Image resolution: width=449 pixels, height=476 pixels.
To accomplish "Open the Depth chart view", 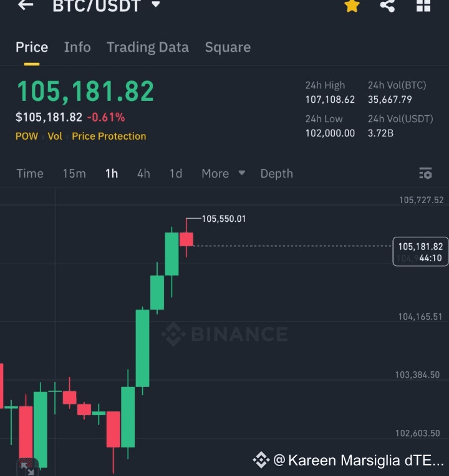I will point(276,174).
